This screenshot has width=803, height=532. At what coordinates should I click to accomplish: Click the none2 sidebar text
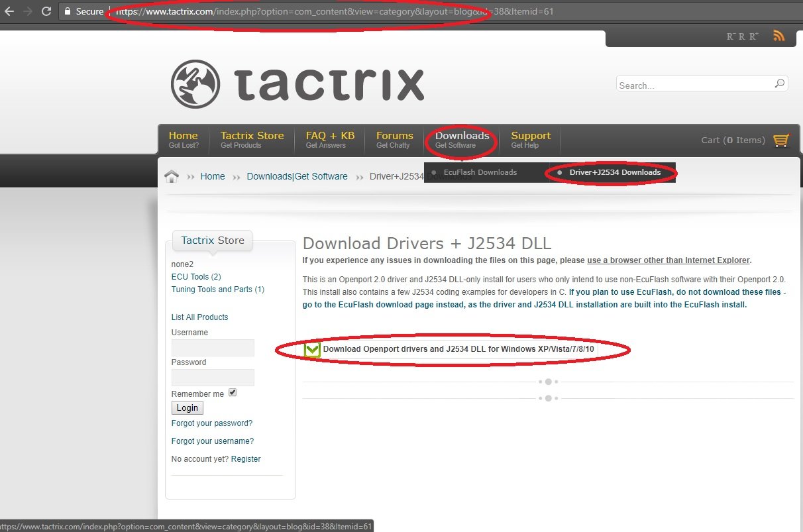pyautogui.click(x=182, y=264)
